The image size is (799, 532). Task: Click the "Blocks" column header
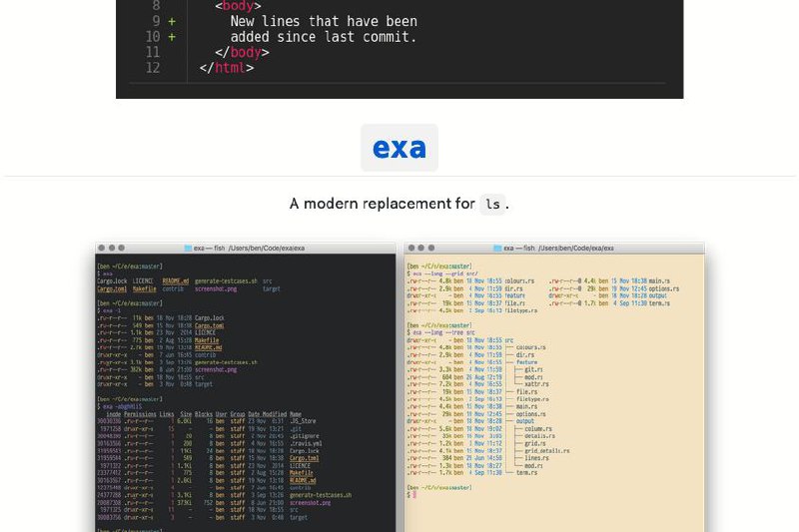[203, 414]
